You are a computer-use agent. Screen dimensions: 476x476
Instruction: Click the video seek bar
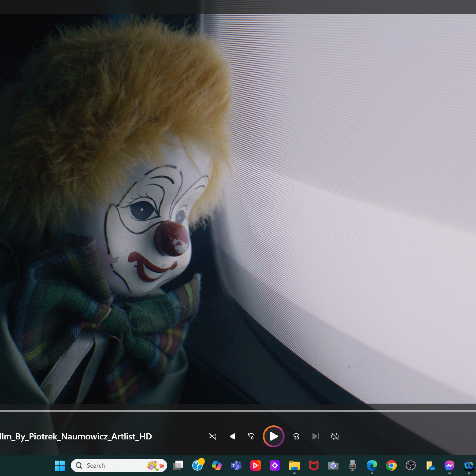coord(238,411)
